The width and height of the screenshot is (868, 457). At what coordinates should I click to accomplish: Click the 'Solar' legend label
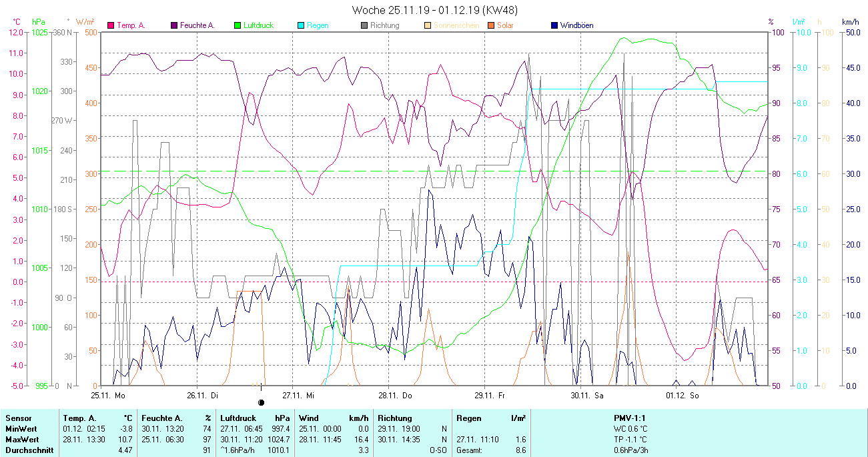(506, 25)
